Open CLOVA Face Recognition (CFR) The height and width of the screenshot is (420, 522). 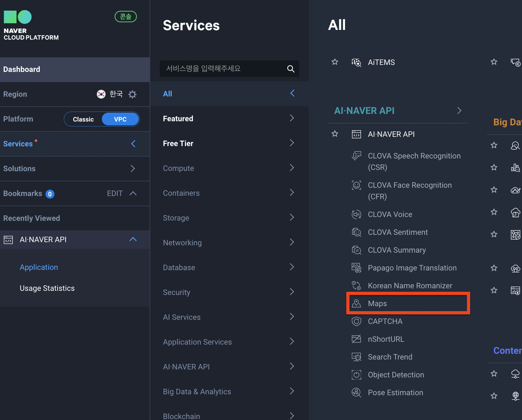pyautogui.click(x=410, y=191)
